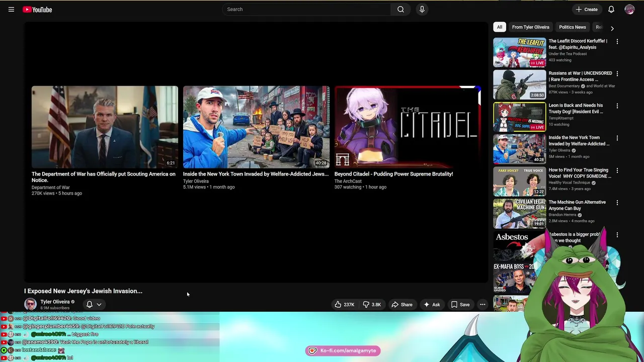
Task: Click the Under the Tea Podcast channel name
Action: [x=568, y=54]
